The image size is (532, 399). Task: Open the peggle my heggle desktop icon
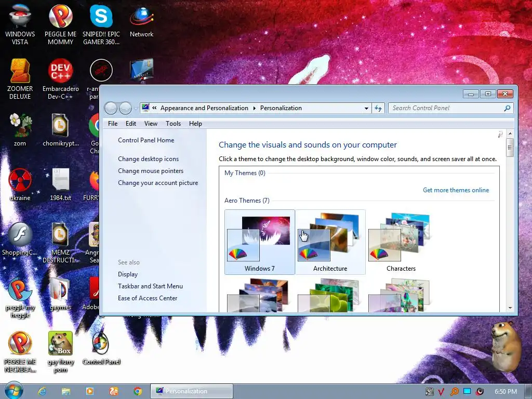[20, 297]
